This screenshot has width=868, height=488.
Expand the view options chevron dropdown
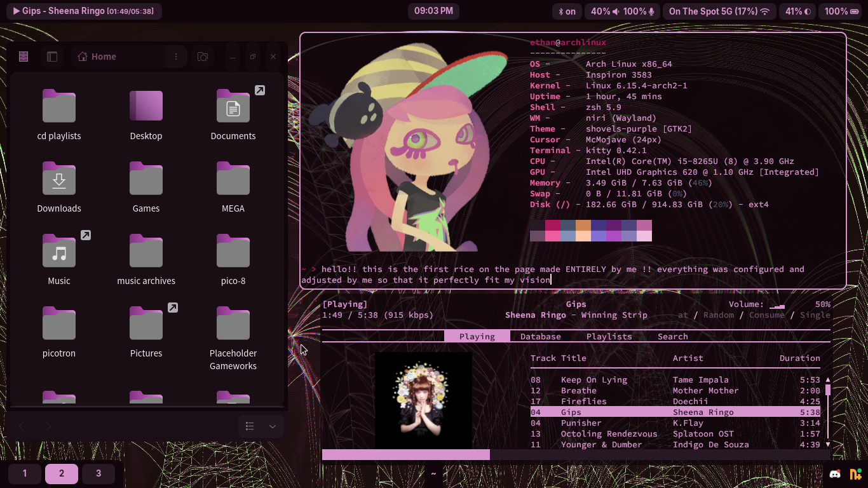pos(273,426)
